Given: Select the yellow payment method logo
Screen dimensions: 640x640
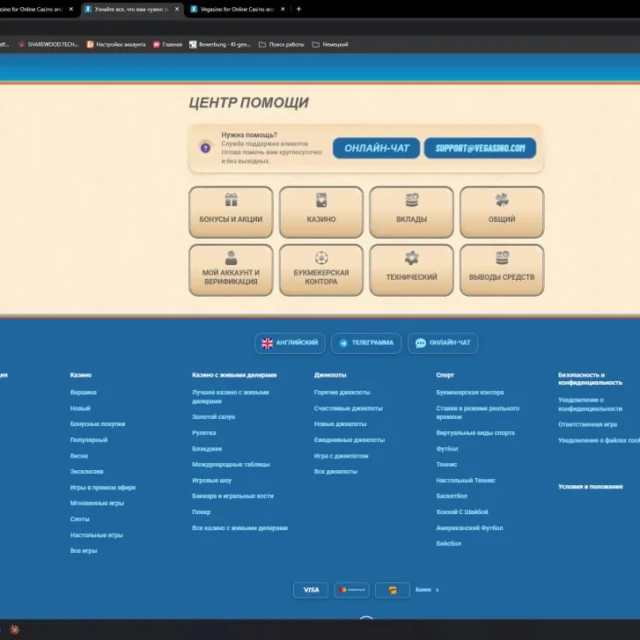Looking at the screenshot, I should pyautogui.click(x=393, y=590).
